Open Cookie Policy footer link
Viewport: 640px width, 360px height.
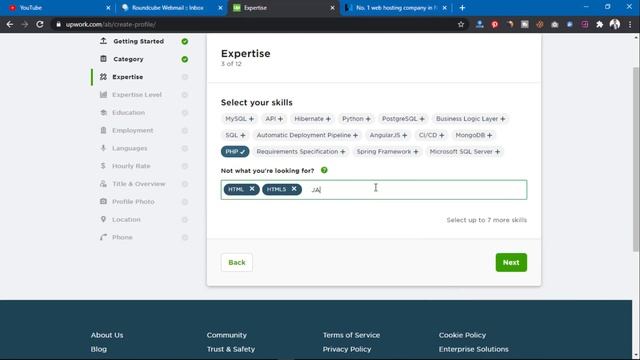[462, 335]
